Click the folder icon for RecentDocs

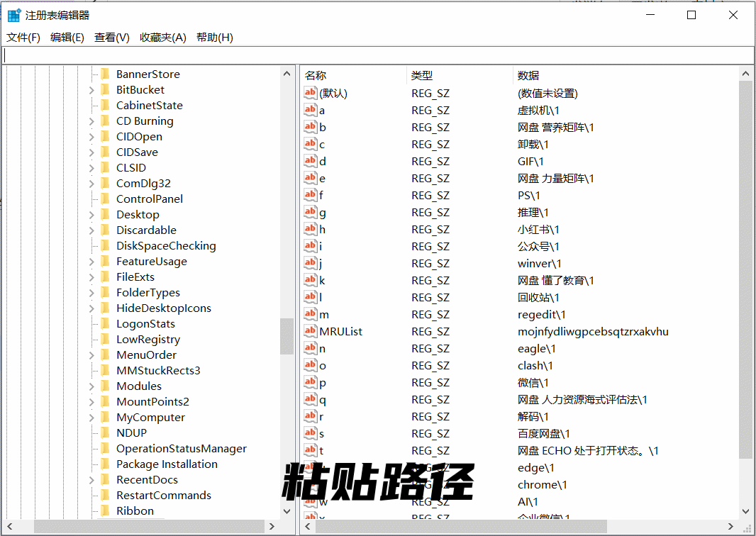tap(105, 480)
